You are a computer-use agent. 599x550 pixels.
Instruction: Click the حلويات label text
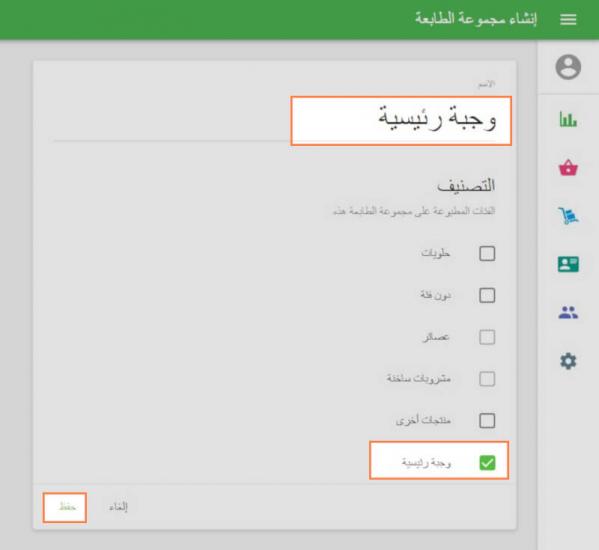click(x=435, y=253)
